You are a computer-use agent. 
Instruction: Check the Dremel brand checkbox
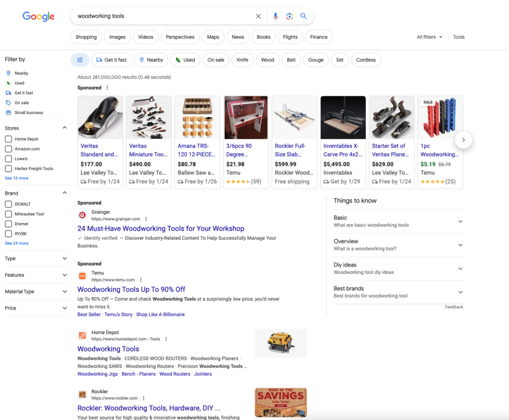(x=8, y=224)
